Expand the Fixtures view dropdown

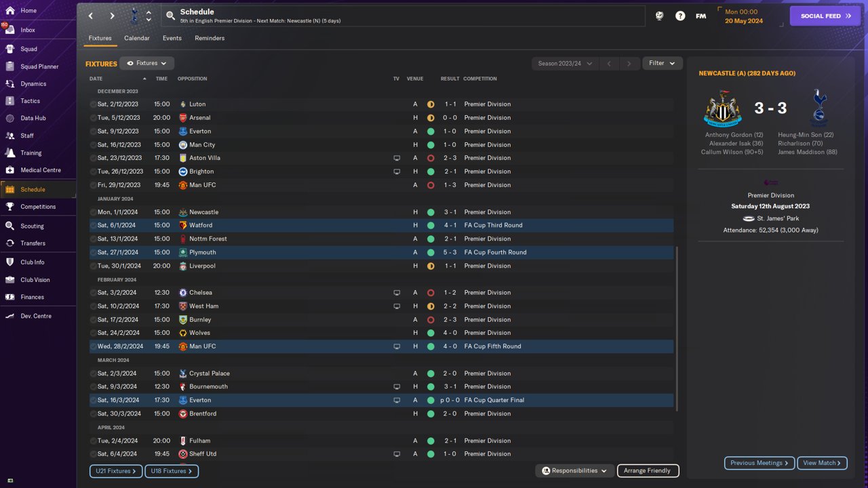(147, 63)
